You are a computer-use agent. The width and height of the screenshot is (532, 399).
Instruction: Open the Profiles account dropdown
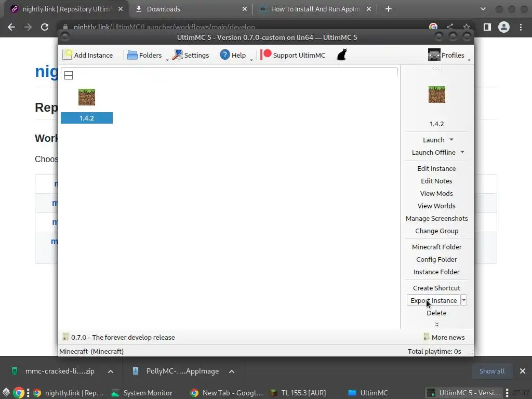coord(446,55)
